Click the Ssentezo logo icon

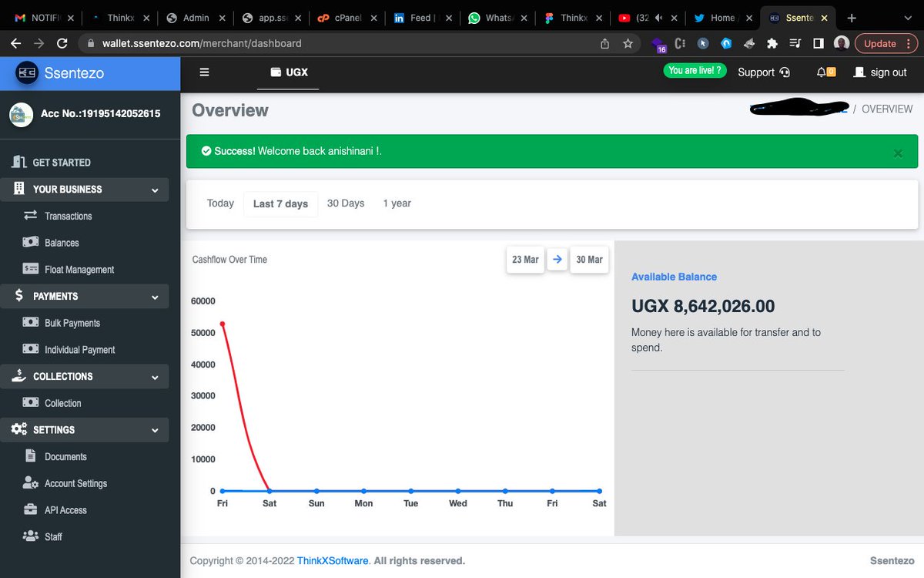pos(27,73)
